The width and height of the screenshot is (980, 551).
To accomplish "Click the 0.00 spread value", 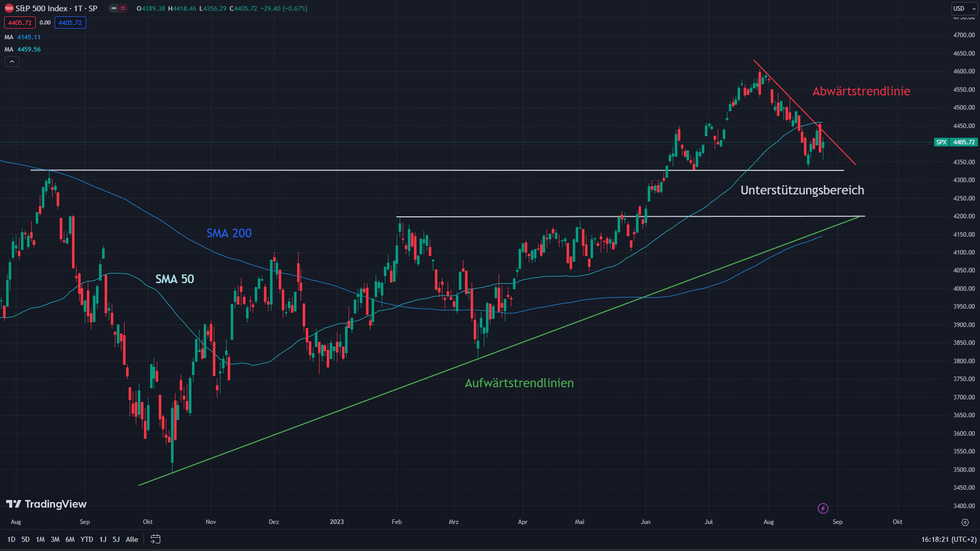I will (x=45, y=22).
